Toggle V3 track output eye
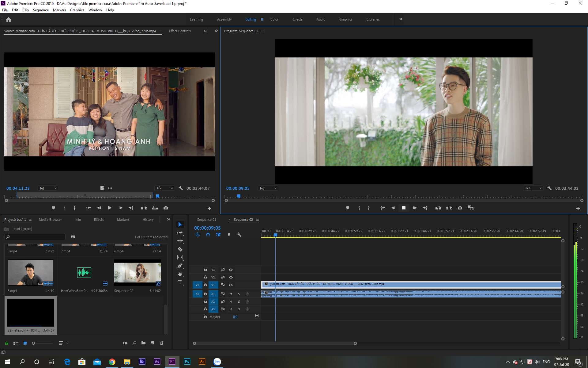Image resolution: width=588 pixels, height=368 pixels. pyautogui.click(x=231, y=270)
